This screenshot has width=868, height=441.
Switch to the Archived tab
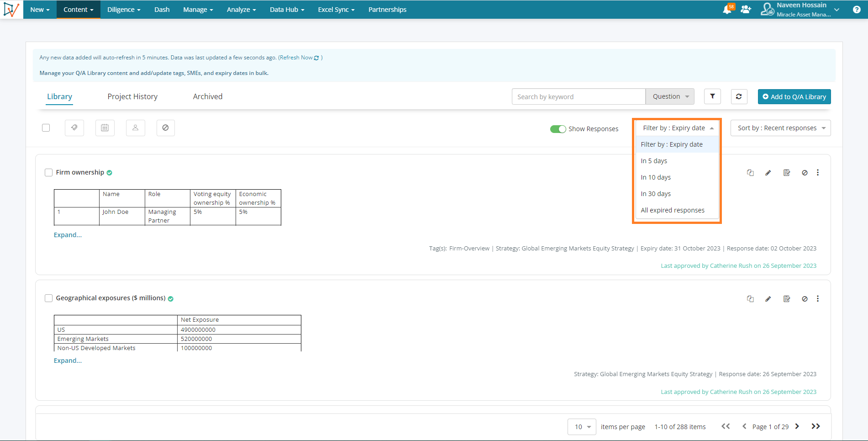click(x=208, y=96)
